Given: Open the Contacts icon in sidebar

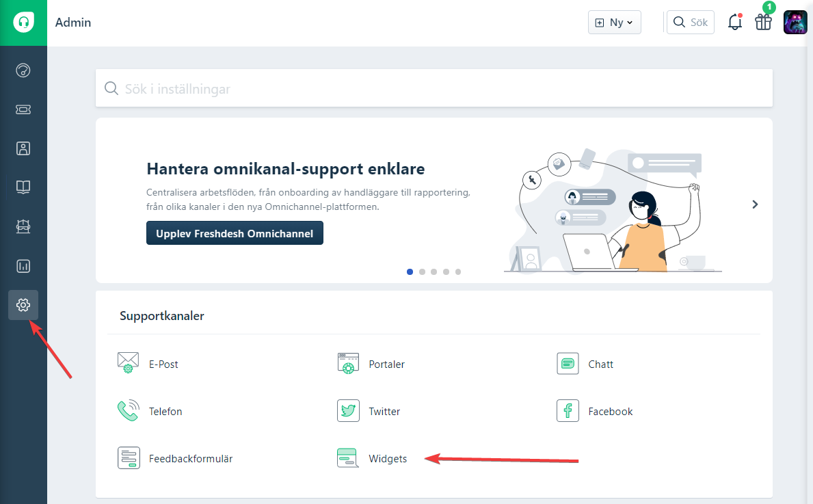Looking at the screenshot, I should click(23, 148).
